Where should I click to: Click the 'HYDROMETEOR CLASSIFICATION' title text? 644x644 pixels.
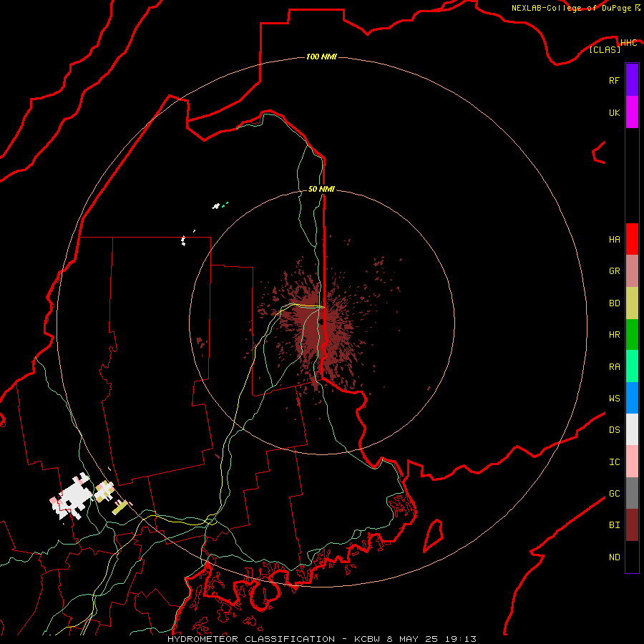[251, 639]
